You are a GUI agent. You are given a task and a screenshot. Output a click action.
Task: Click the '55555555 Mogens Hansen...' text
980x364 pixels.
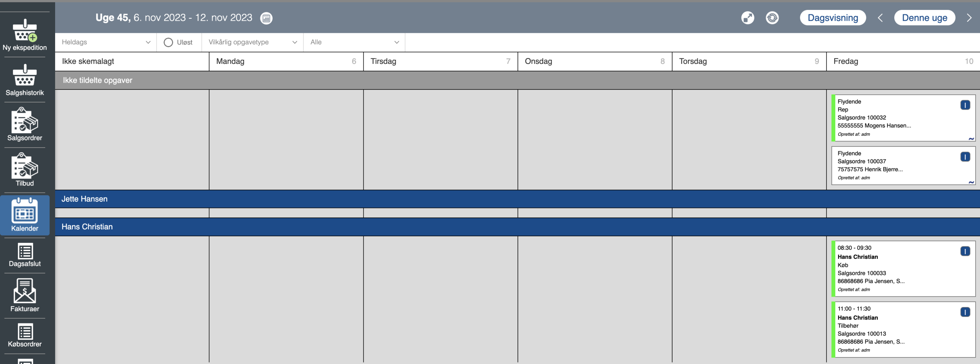(x=874, y=125)
